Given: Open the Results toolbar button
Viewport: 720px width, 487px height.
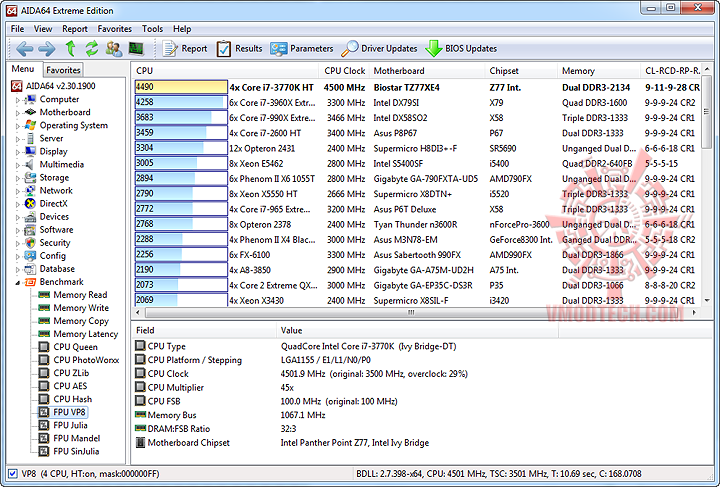Looking at the screenshot, I should coord(239,49).
